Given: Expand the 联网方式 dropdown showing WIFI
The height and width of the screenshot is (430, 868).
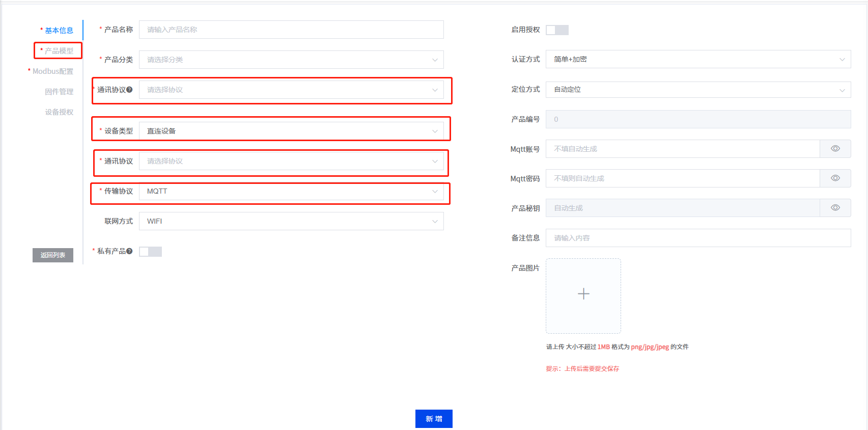Looking at the screenshot, I should 291,221.
